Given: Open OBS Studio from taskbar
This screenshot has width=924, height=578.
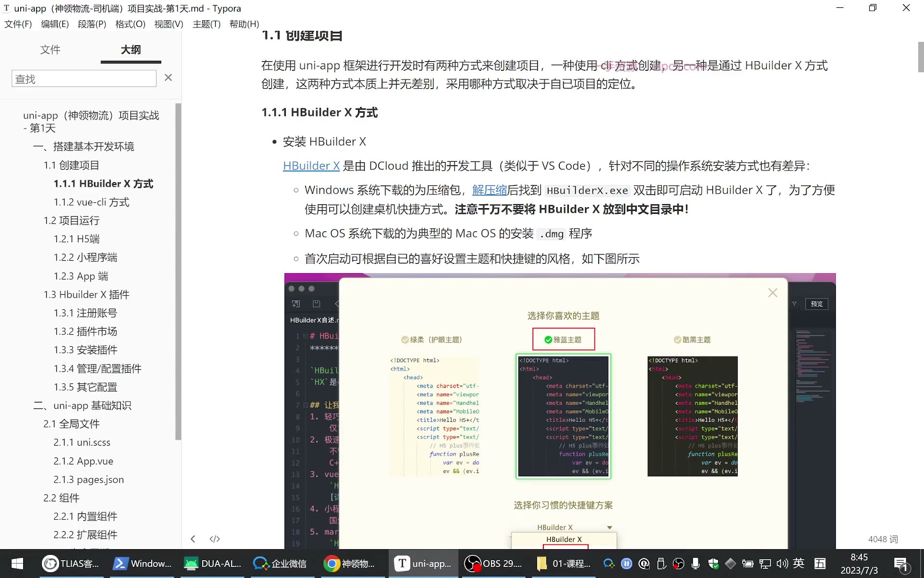Looking at the screenshot, I should 493,564.
